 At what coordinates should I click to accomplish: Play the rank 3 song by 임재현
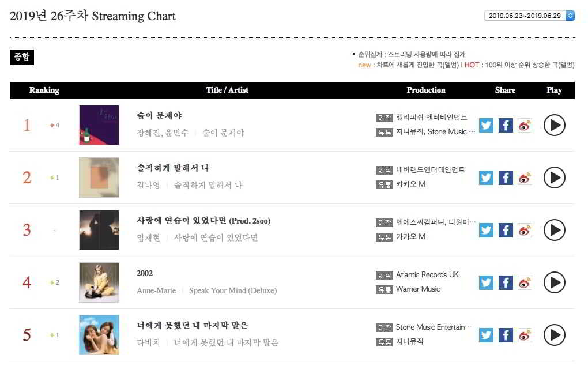pos(554,230)
